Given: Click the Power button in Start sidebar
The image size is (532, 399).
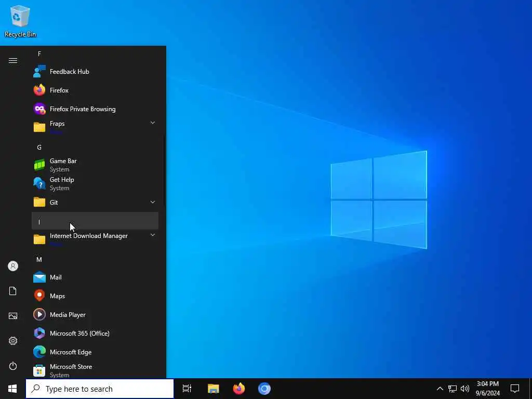Looking at the screenshot, I should click(x=13, y=366).
